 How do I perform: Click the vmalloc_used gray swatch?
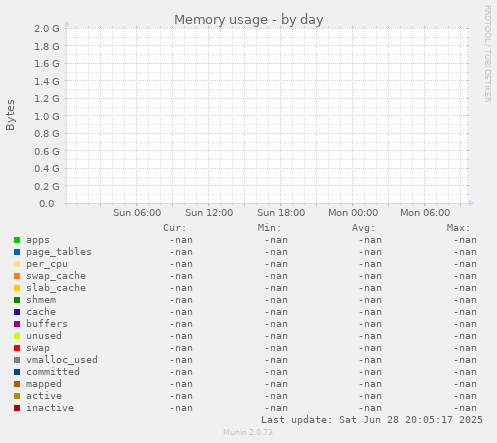pyautogui.click(x=17, y=360)
